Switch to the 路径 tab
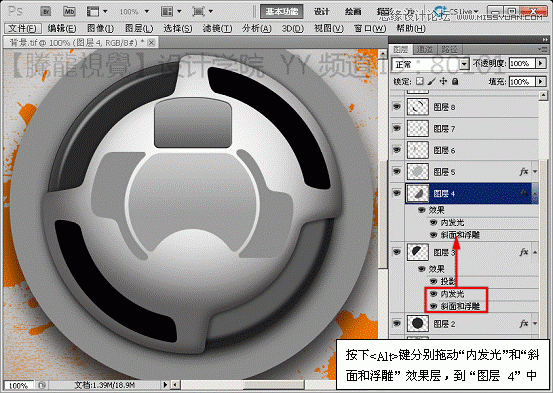Viewport: 553px width, 393px height. click(449, 49)
